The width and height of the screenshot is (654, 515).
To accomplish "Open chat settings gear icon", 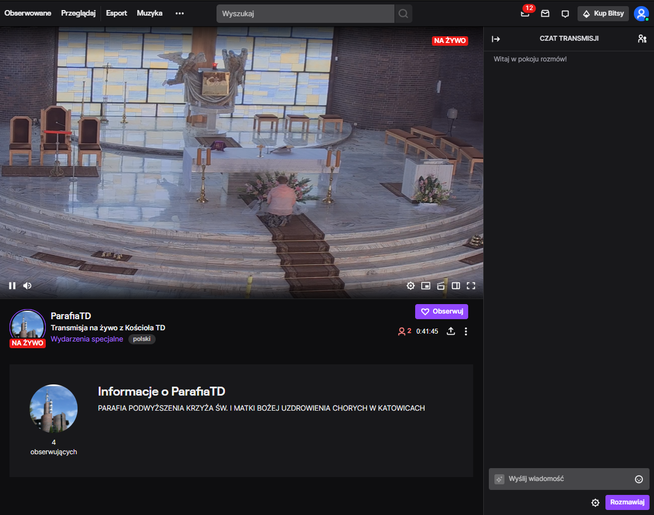I will point(595,502).
